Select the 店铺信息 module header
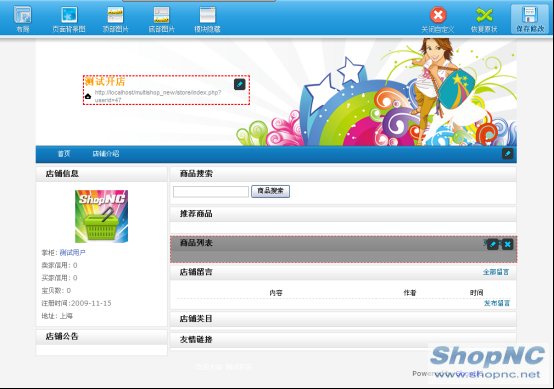Viewport: 554px width, 389px height. point(101,174)
